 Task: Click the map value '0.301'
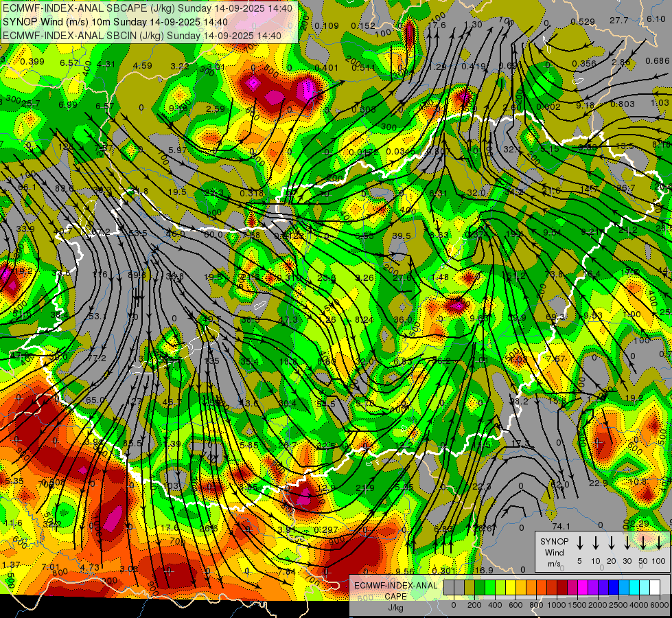click(x=443, y=571)
